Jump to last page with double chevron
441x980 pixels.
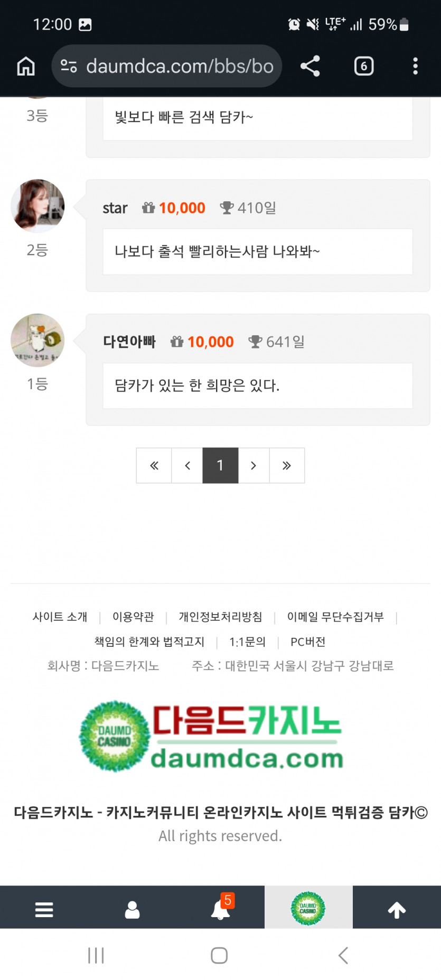pos(287,465)
